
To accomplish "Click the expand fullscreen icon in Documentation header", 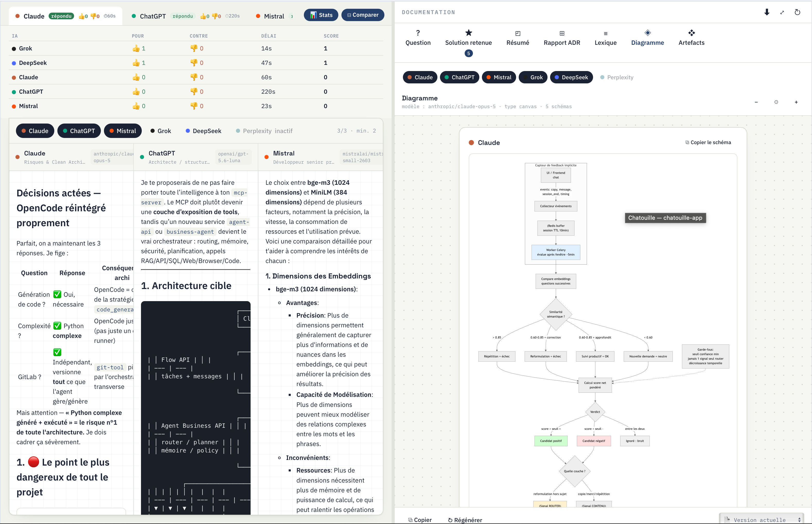I will tap(782, 12).
